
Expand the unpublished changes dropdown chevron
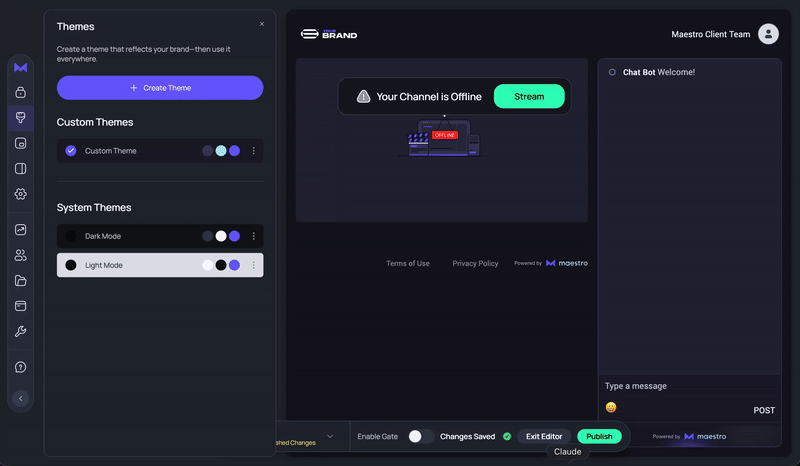[x=330, y=437]
